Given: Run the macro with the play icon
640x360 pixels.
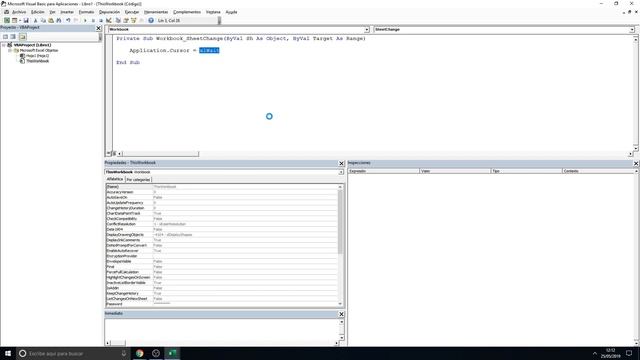Looking at the screenshot, I should (x=85, y=20).
